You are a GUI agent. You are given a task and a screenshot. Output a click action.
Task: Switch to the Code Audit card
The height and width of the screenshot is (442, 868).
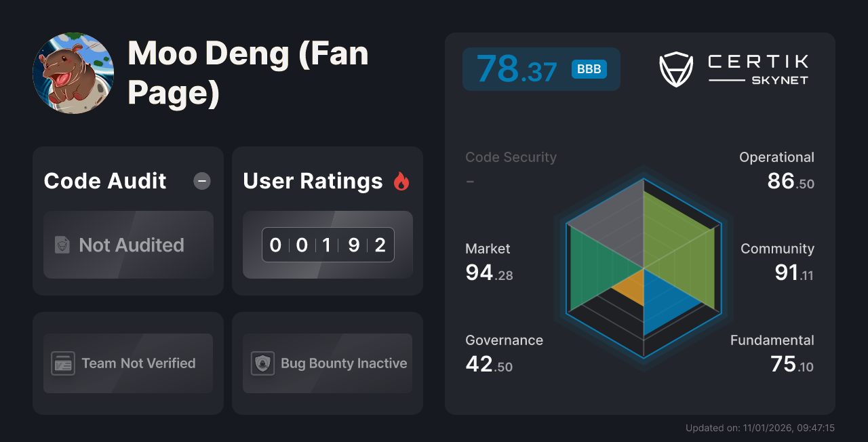(127, 220)
